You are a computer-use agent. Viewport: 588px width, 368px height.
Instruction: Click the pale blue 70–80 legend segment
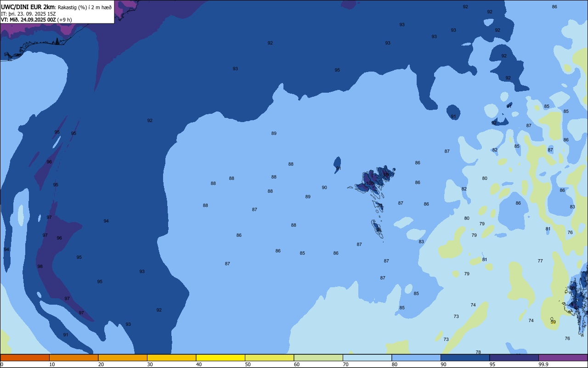click(367, 357)
